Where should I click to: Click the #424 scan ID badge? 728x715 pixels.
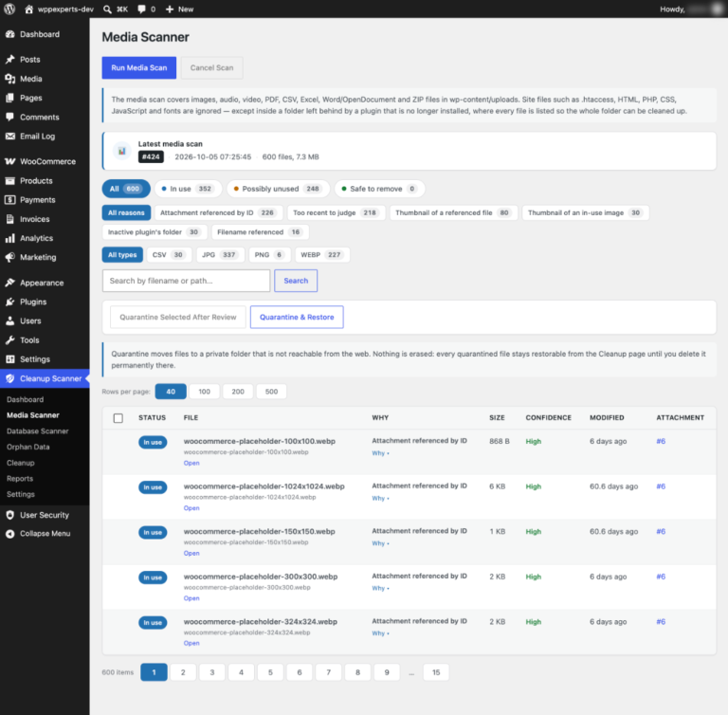point(151,156)
